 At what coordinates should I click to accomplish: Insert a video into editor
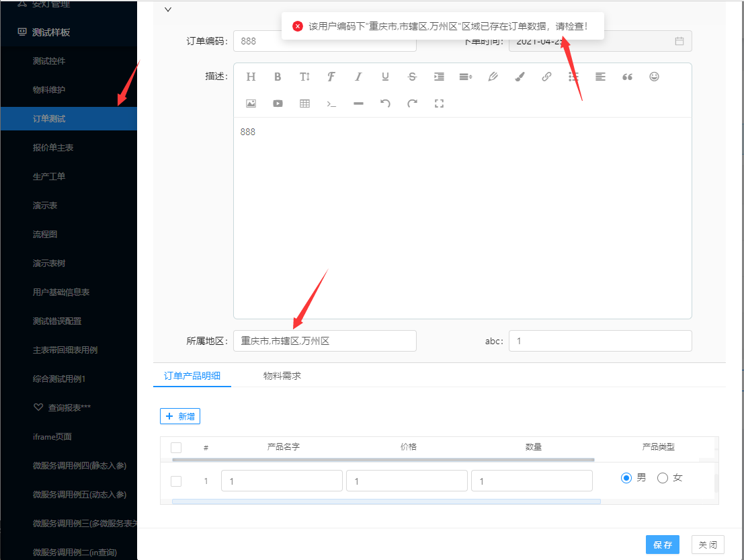pyautogui.click(x=278, y=104)
